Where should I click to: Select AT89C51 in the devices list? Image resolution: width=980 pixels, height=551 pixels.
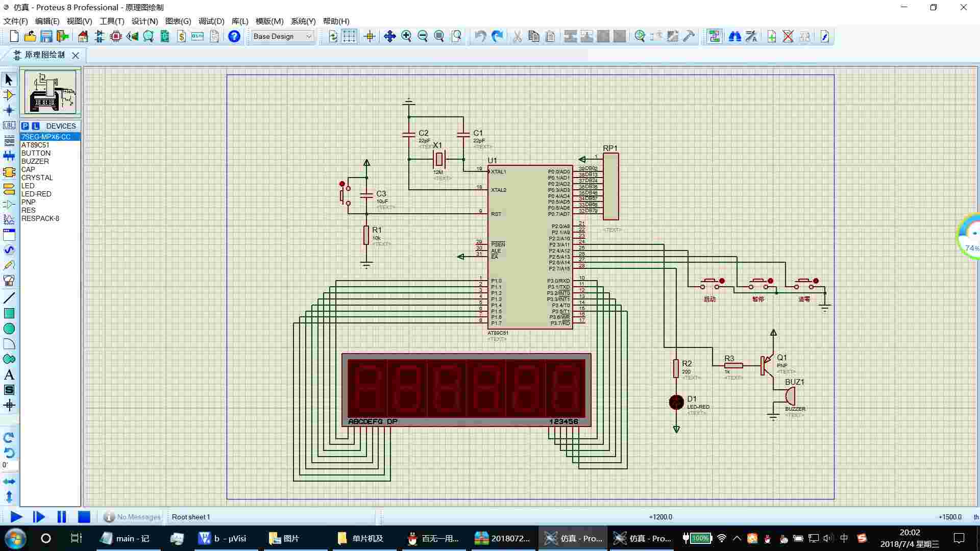[x=35, y=145]
